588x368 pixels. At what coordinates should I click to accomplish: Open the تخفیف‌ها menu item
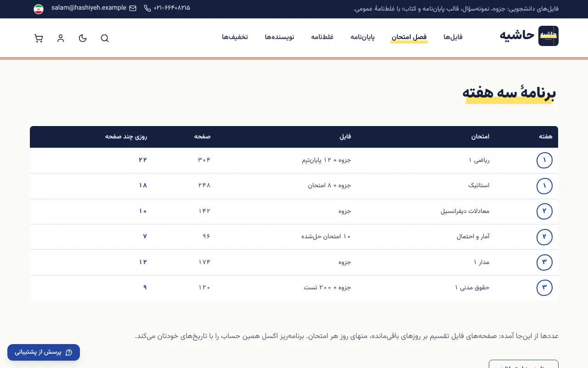pos(235,37)
